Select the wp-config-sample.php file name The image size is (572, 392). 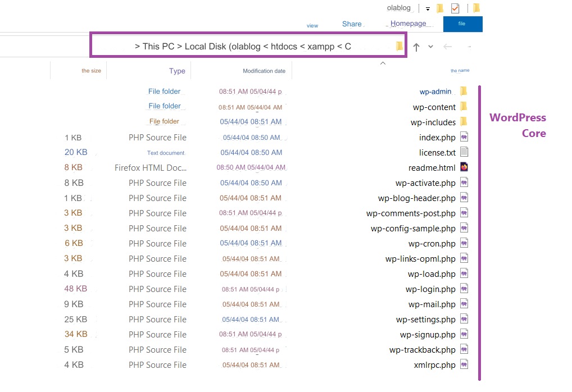413,229
